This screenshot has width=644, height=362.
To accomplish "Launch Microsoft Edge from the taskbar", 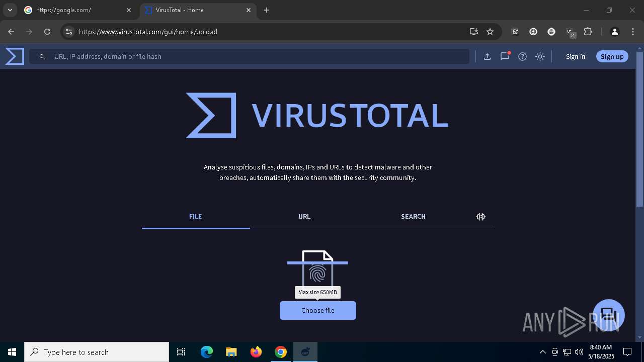I will [x=207, y=352].
